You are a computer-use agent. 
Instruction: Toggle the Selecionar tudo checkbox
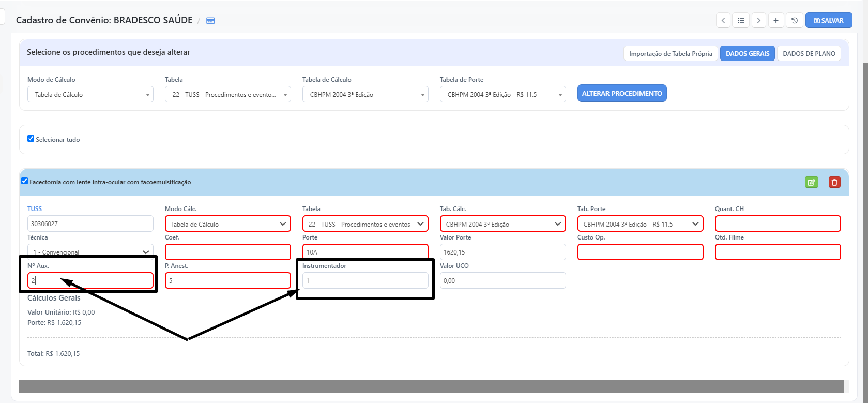click(x=31, y=139)
